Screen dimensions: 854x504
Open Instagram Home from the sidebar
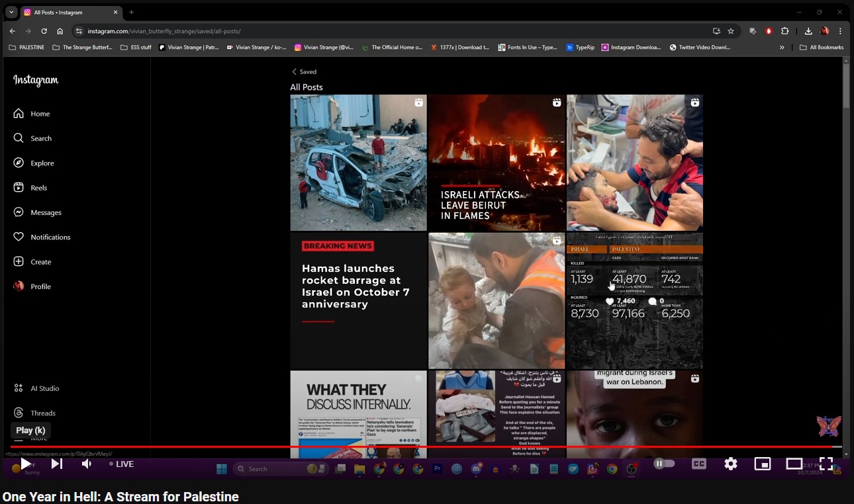31,114
